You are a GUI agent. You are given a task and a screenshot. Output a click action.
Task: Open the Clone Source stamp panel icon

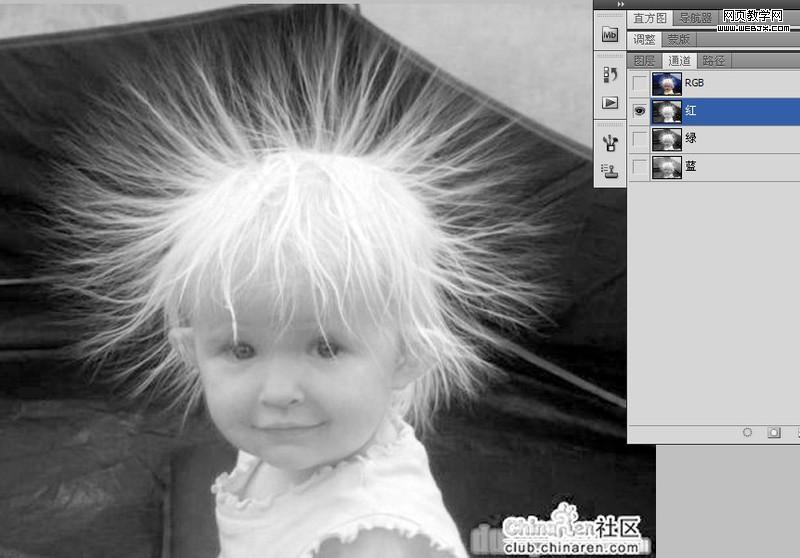coord(609,170)
